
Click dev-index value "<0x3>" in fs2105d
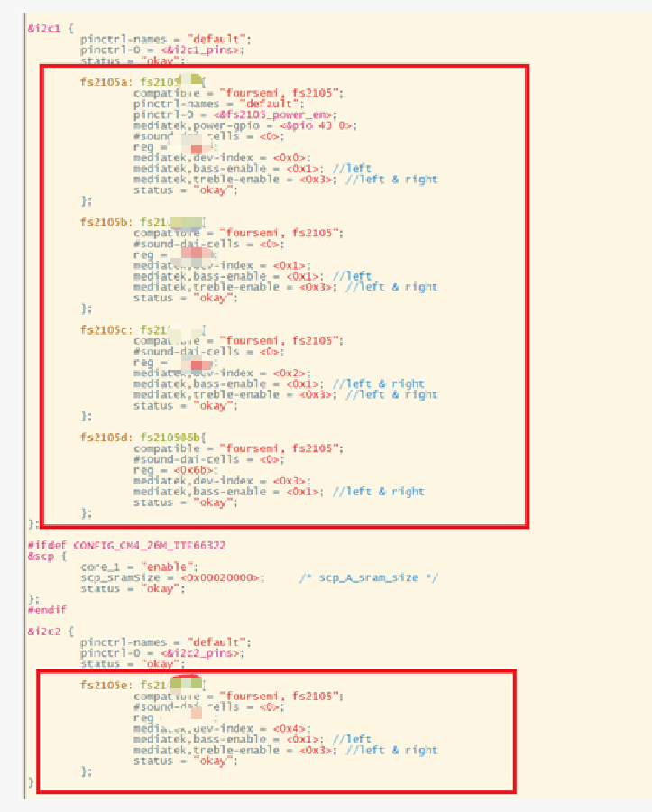[290, 481]
